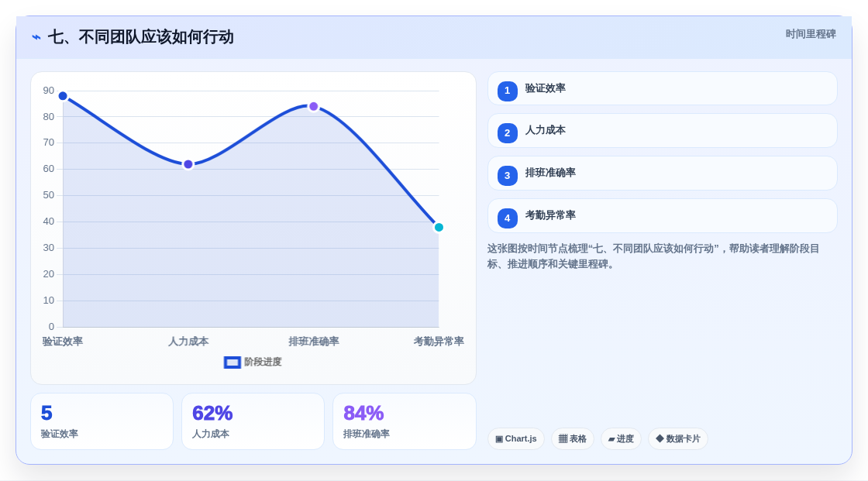Screen dimensions: 868x481
Task: Click the 进度 tag chip
Action: [621, 439]
